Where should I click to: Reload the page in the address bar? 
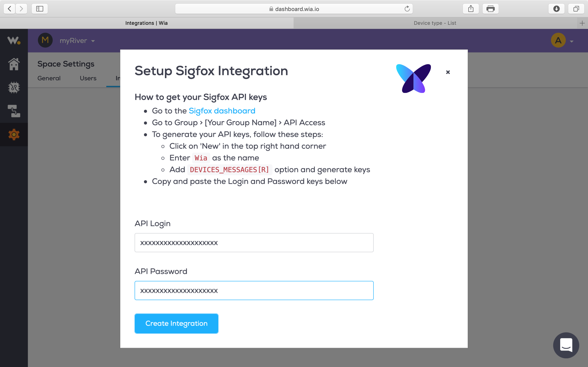click(x=407, y=9)
